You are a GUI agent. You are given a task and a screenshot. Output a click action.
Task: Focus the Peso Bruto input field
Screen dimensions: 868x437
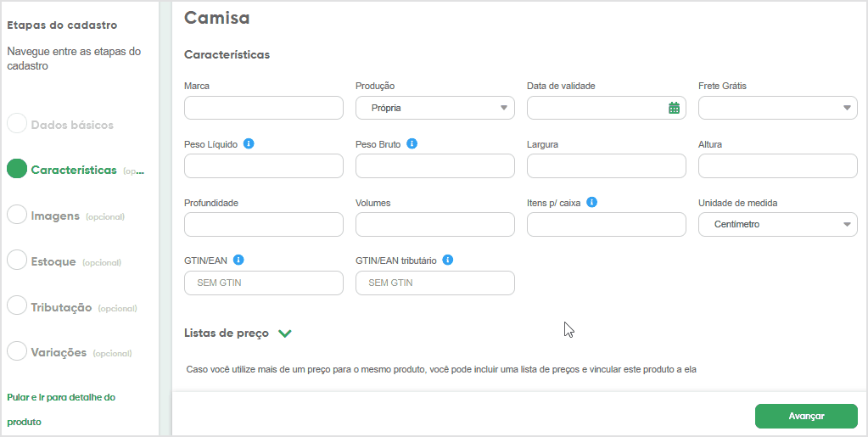tap(435, 166)
